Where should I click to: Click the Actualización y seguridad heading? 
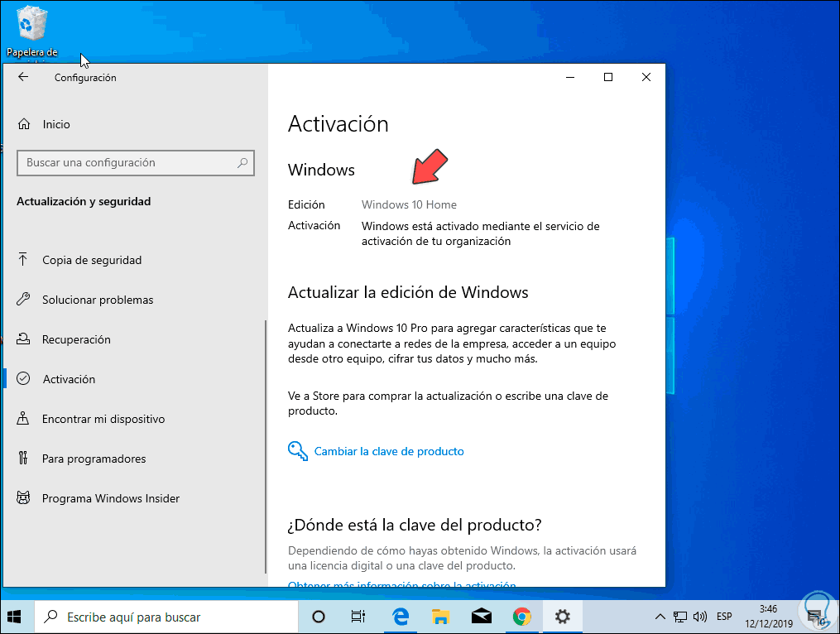(x=84, y=201)
